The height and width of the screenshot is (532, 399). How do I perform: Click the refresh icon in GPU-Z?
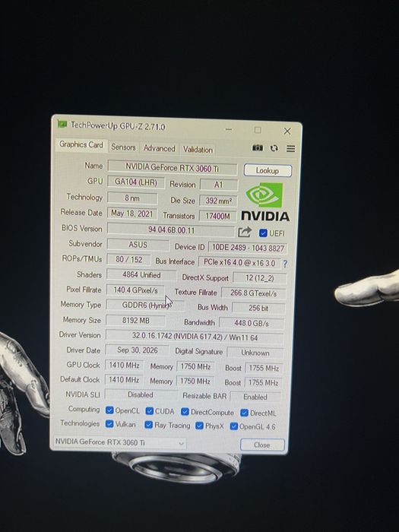(274, 148)
